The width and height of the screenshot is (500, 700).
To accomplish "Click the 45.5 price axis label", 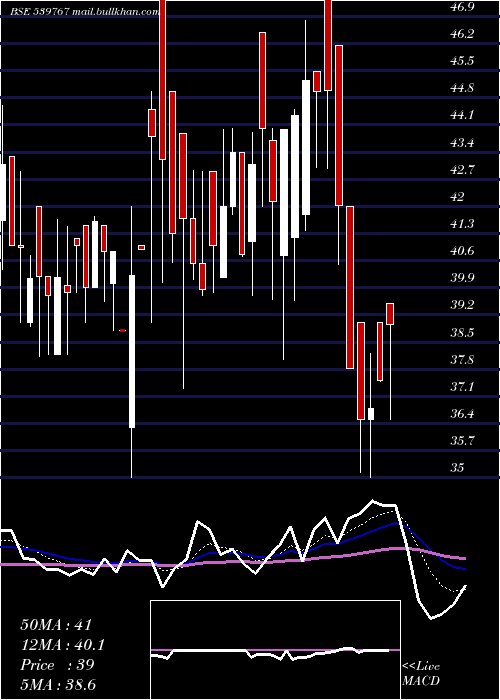I will pyautogui.click(x=462, y=62).
